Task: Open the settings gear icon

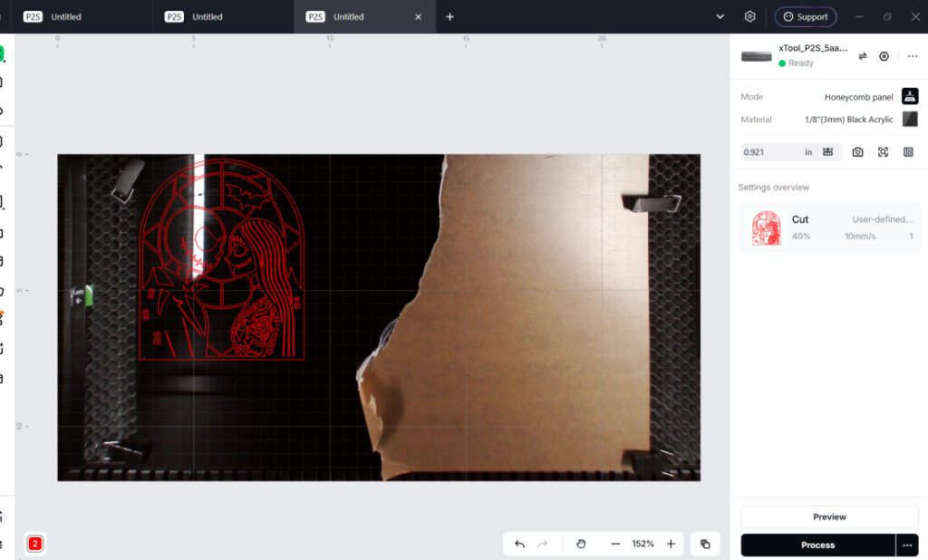Action: point(749,16)
